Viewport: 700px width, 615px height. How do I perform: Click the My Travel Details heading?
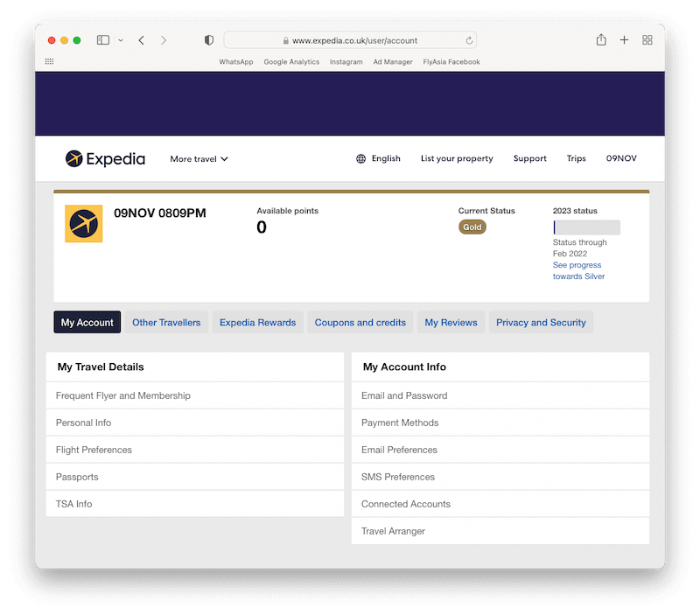[101, 367]
